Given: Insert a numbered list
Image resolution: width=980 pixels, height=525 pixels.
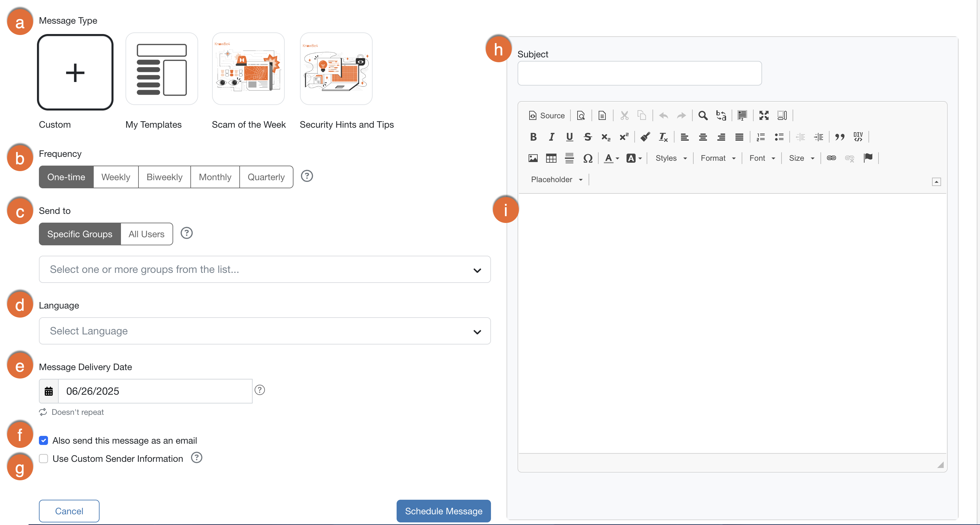Looking at the screenshot, I should [x=760, y=137].
